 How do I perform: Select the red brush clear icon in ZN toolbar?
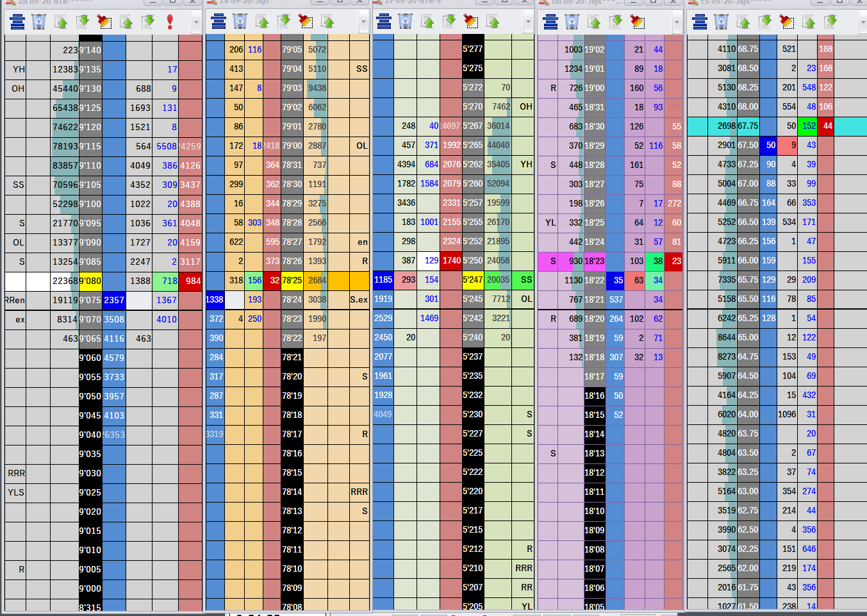tap(104, 22)
